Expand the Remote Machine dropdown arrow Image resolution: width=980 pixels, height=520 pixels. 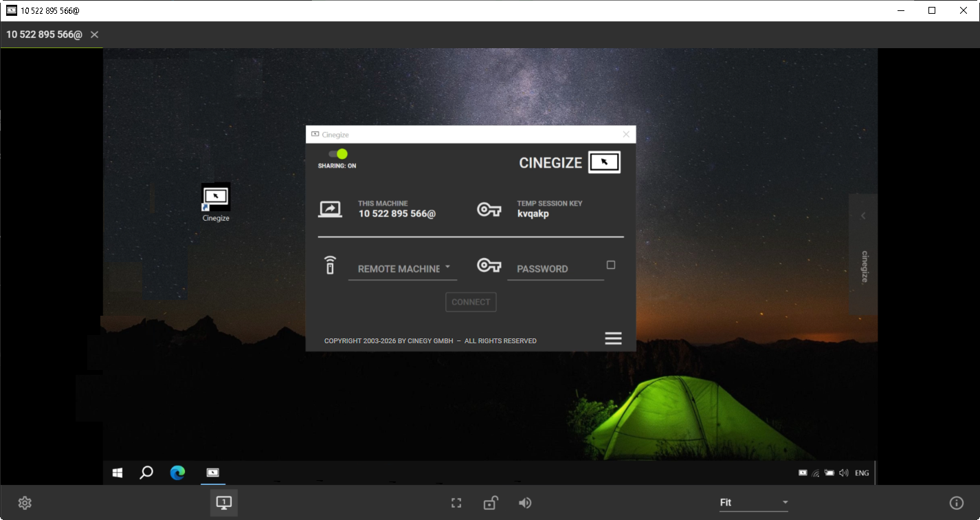pyautogui.click(x=447, y=267)
